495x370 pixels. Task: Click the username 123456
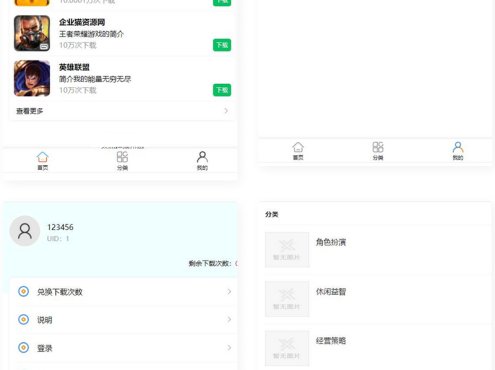60,227
